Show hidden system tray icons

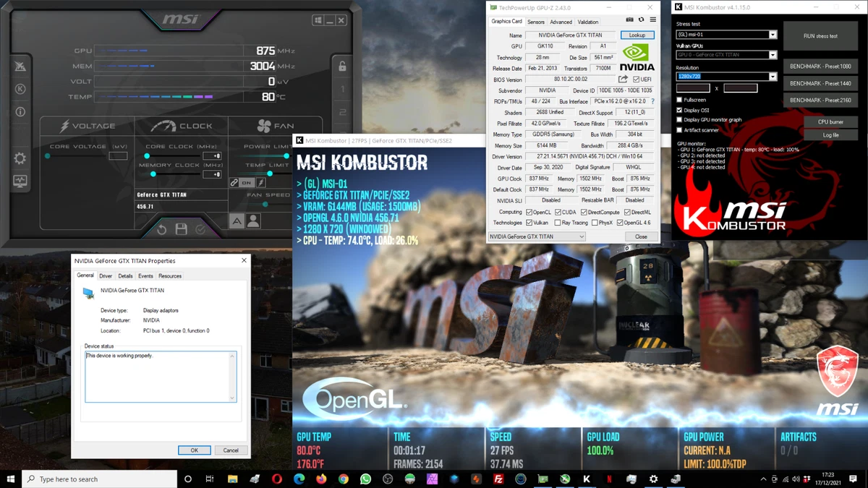763,479
